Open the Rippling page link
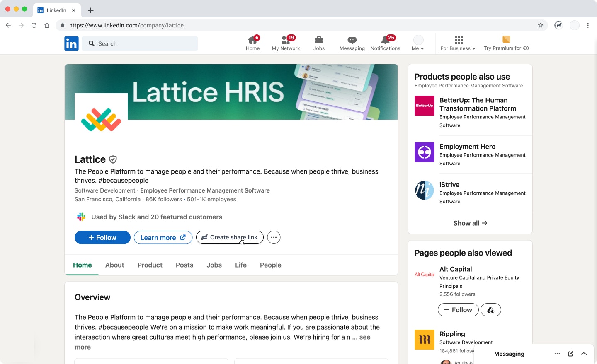Image resolution: width=597 pixels, height=364 pixels. [x=452, y=334]
